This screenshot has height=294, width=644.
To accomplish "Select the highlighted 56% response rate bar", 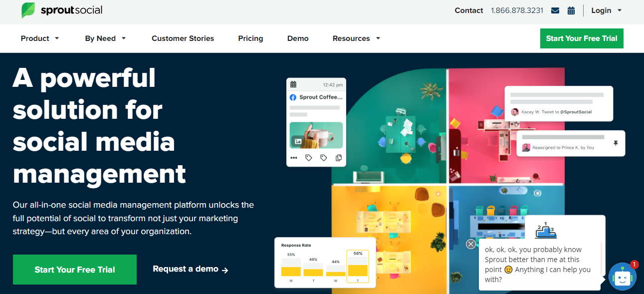I will [358, 267].
